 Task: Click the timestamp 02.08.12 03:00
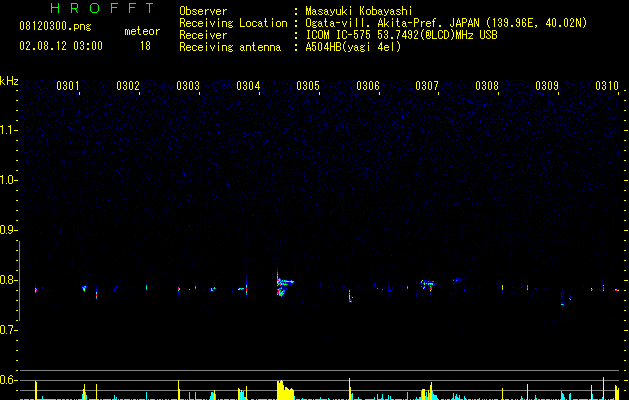click(61, 46)
